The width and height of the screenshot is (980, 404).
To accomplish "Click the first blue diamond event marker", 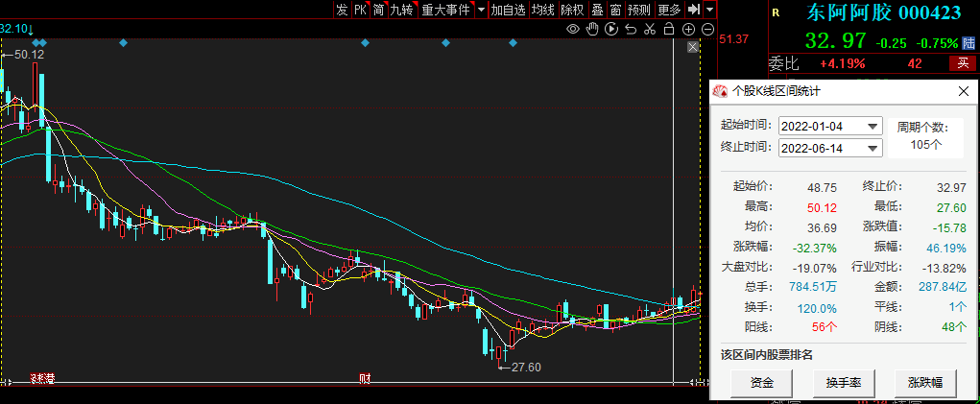I will [36, 42].
